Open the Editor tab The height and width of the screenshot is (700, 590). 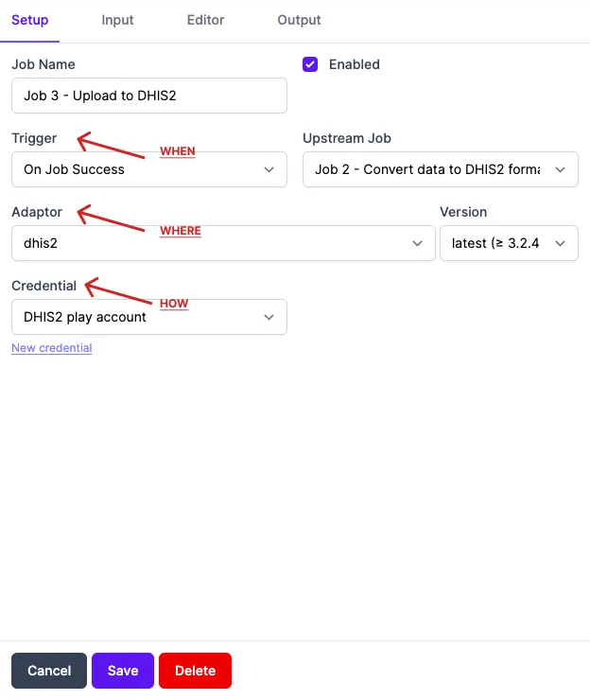(x=205, y=20)
